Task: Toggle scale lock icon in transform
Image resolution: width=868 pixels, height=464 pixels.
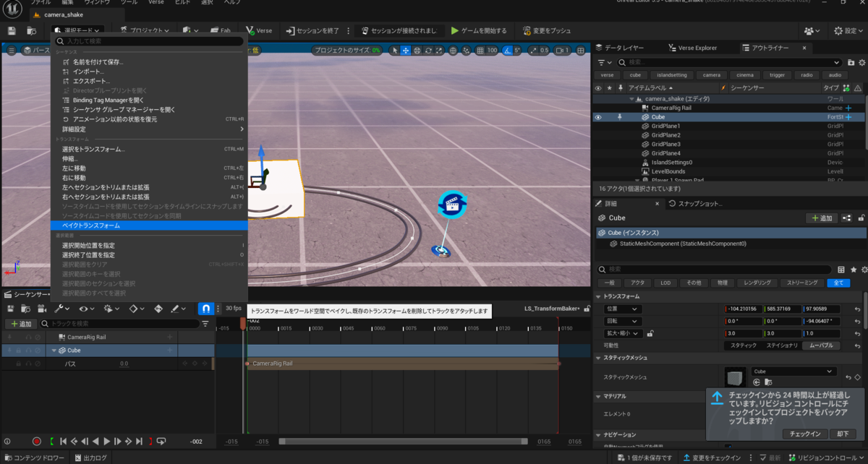Action: coord(650,333)
